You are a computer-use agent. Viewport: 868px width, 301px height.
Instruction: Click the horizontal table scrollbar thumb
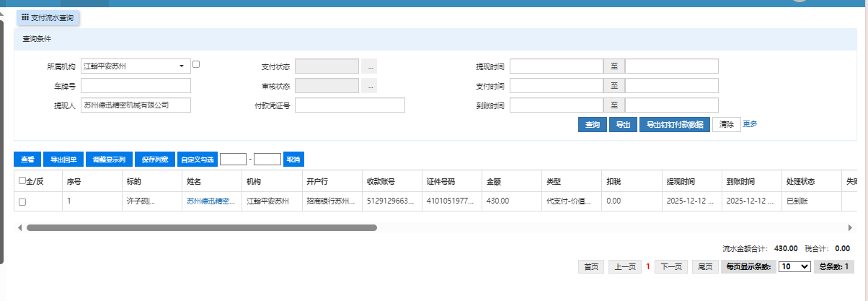pyautogui.click(x=202, y=227)
